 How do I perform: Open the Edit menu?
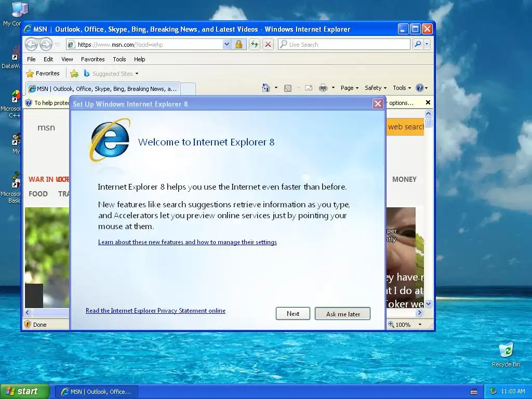[x=48, y=59]
